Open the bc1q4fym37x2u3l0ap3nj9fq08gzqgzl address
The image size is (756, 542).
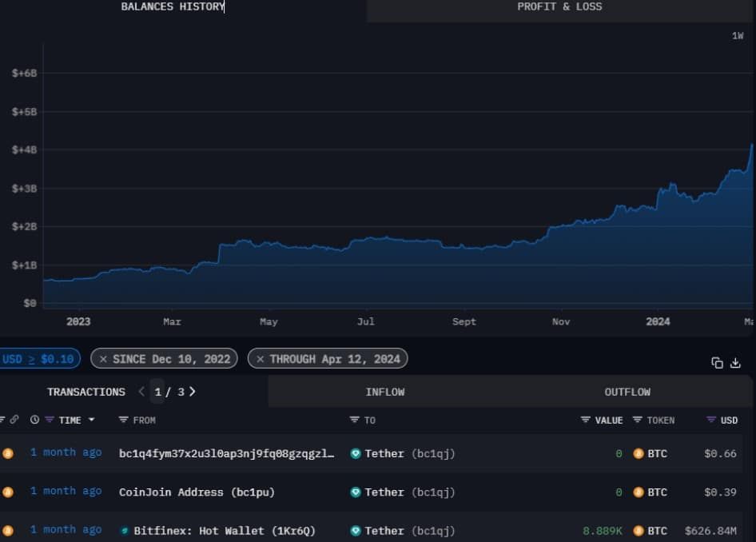pos(226,454)
